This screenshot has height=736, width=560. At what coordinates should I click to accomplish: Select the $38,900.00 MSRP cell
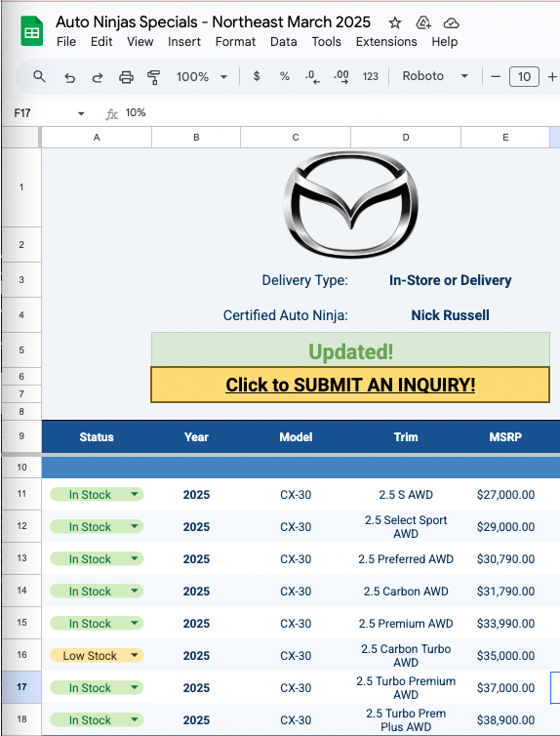(x=505, y=719)
